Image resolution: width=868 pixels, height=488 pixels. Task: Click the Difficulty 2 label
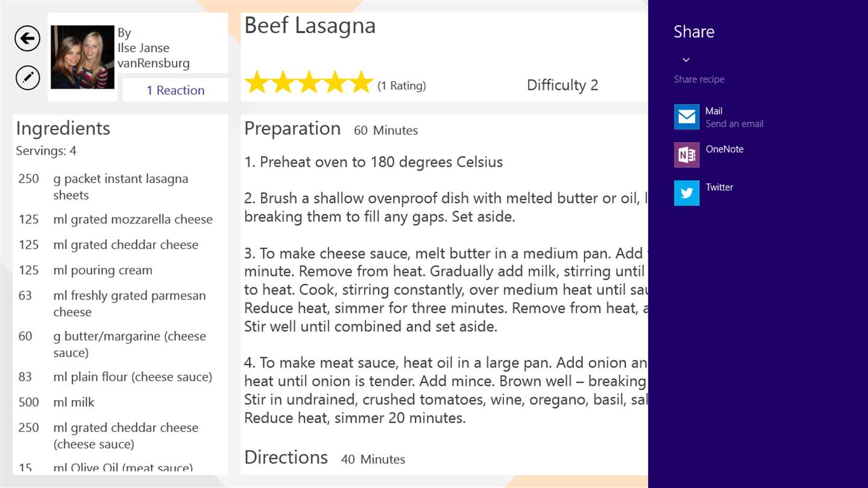click(x=562, y=85)
